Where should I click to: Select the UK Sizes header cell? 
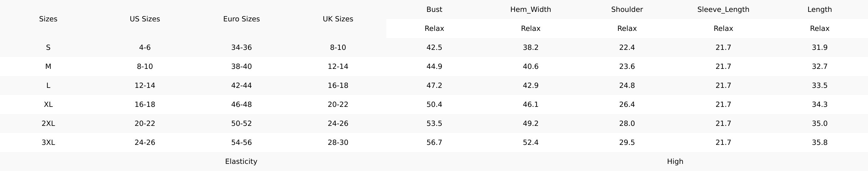pos(338,19)
